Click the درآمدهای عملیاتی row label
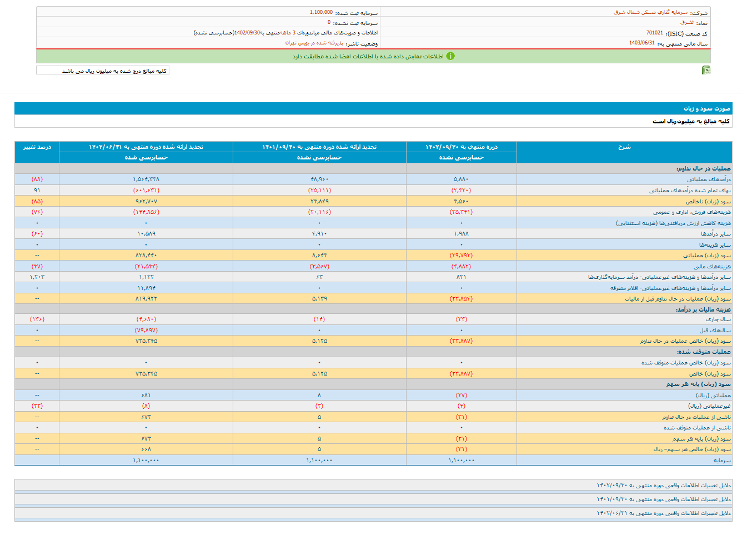The image size is (742, 560). (709, 179)
